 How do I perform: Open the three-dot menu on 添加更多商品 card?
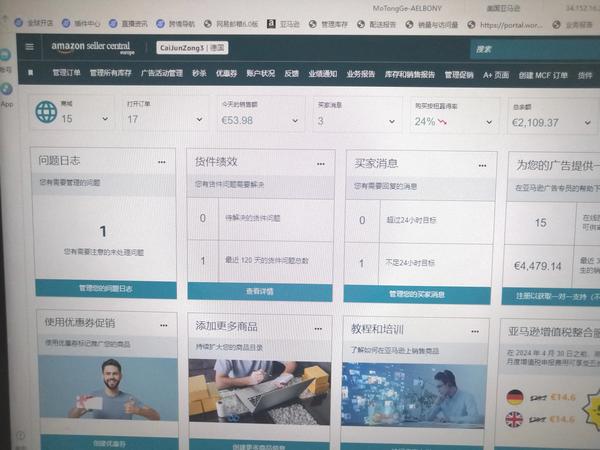coord(318,329)
